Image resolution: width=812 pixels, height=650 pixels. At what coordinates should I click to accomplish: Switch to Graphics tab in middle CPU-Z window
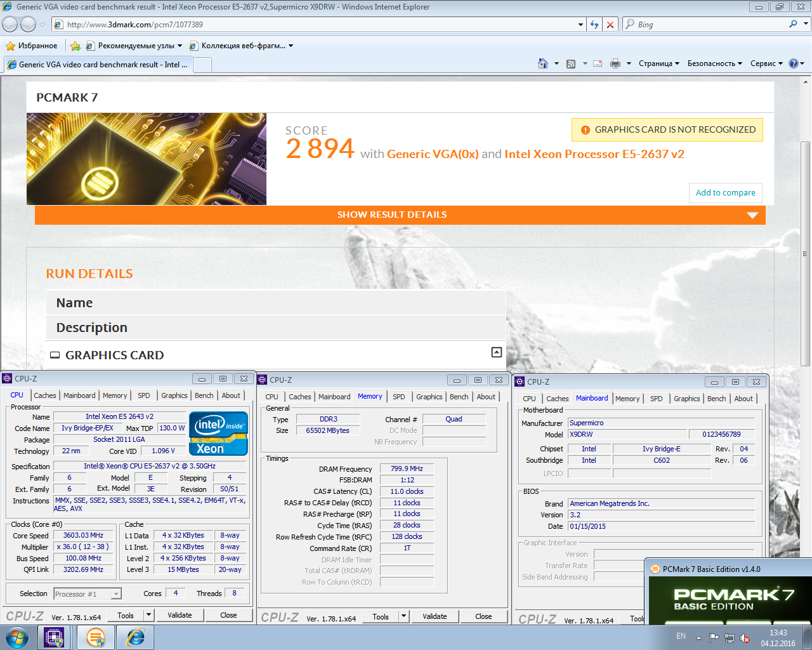coord(429,397)
